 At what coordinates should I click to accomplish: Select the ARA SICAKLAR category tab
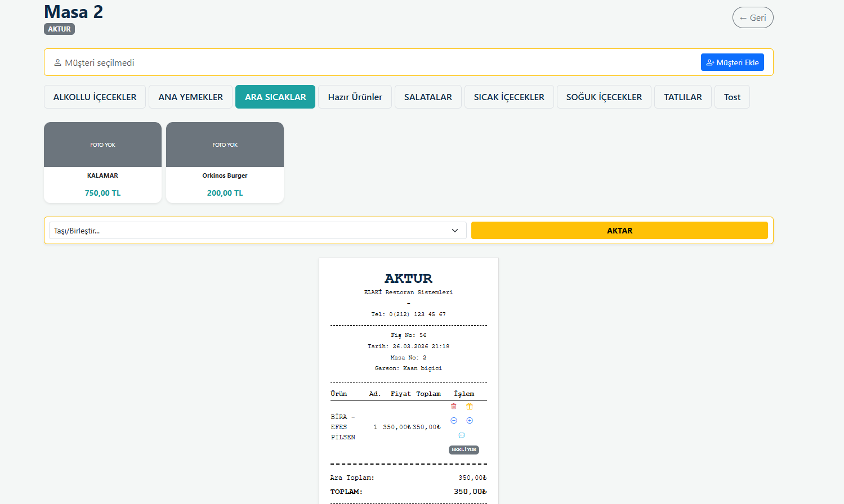(x=275, y=97)
